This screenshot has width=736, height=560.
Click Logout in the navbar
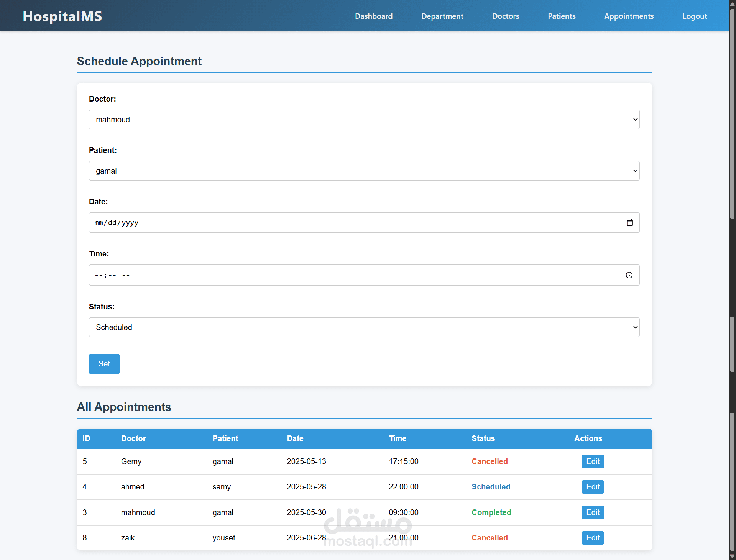tap(695, 16)
